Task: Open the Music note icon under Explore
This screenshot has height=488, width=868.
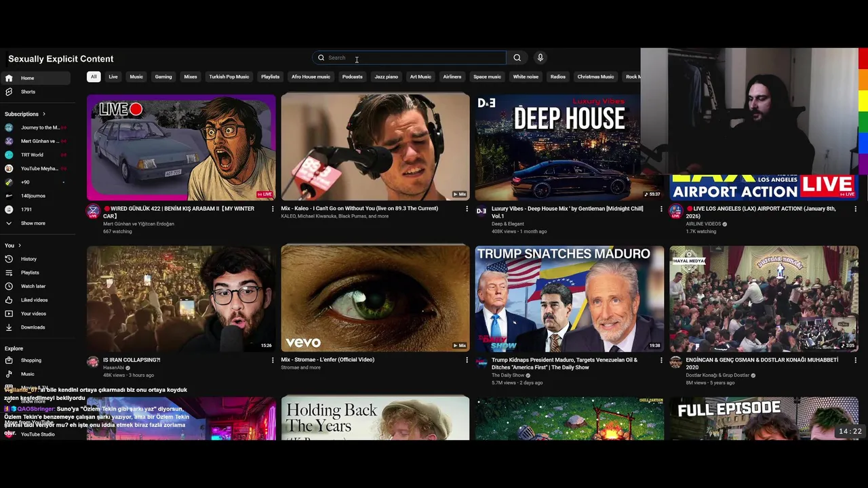Action: tap(9, 374)
